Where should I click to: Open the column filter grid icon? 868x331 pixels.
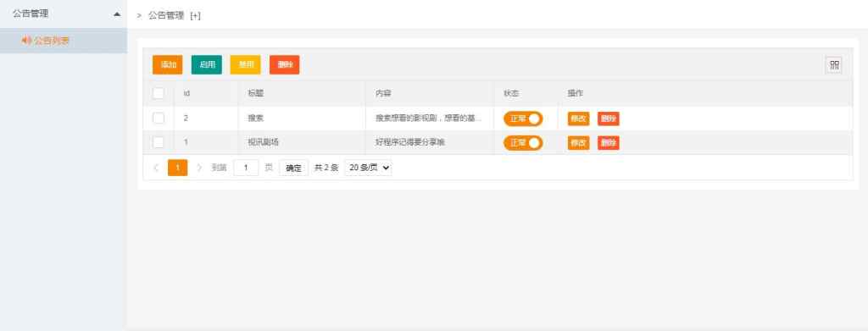coord(834,65)
